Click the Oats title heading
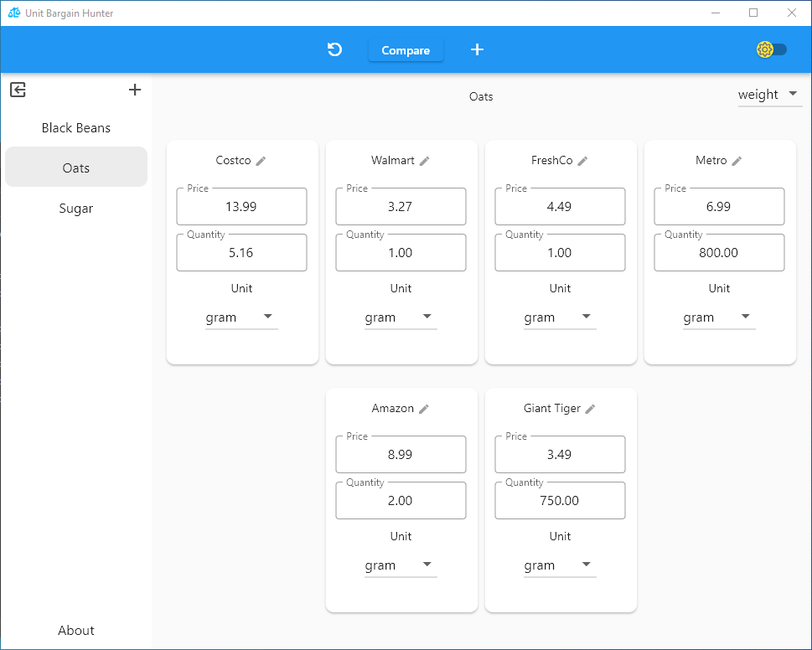The width and height of the screenshot is (812, 650). coord(481,97)
